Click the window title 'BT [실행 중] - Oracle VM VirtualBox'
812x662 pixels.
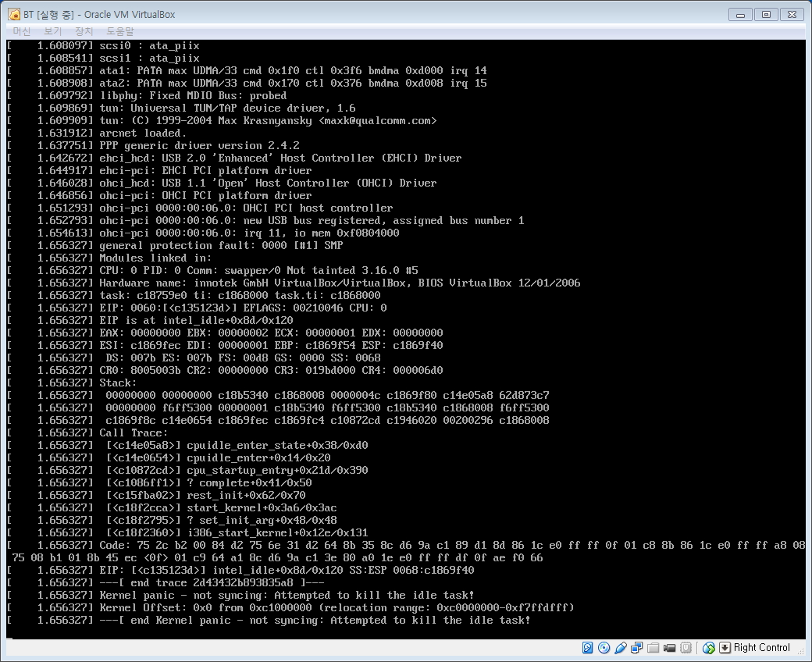[99, 15]
